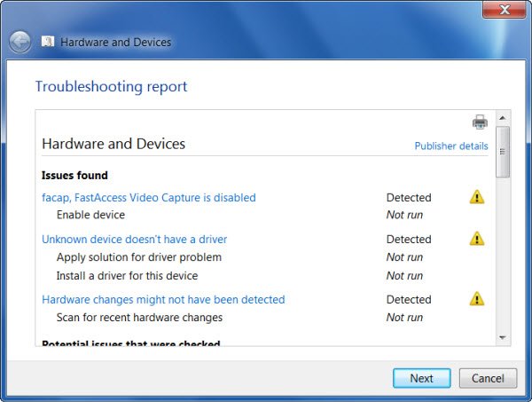The width and height of the screenshot is (532, 402).
Task: Click warning icon beside Unknown device issue
Action: [x=477, y=239]
